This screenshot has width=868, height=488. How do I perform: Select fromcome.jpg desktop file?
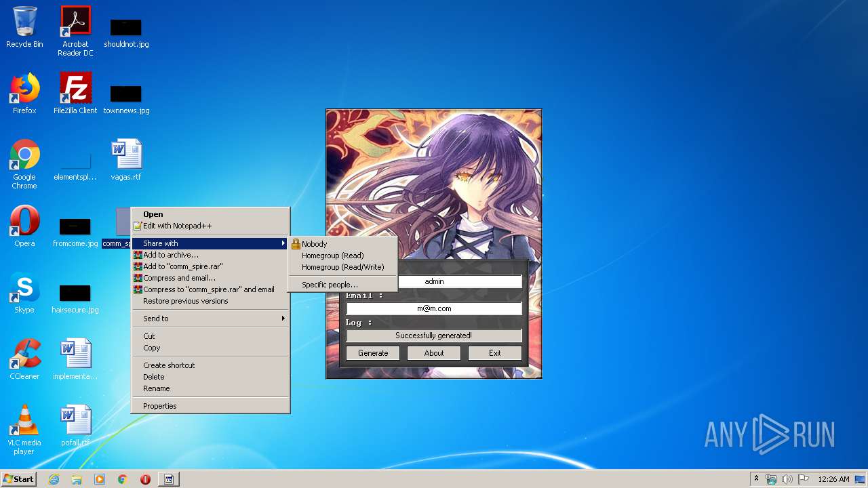pyautogui.click(x=75, y=232)
